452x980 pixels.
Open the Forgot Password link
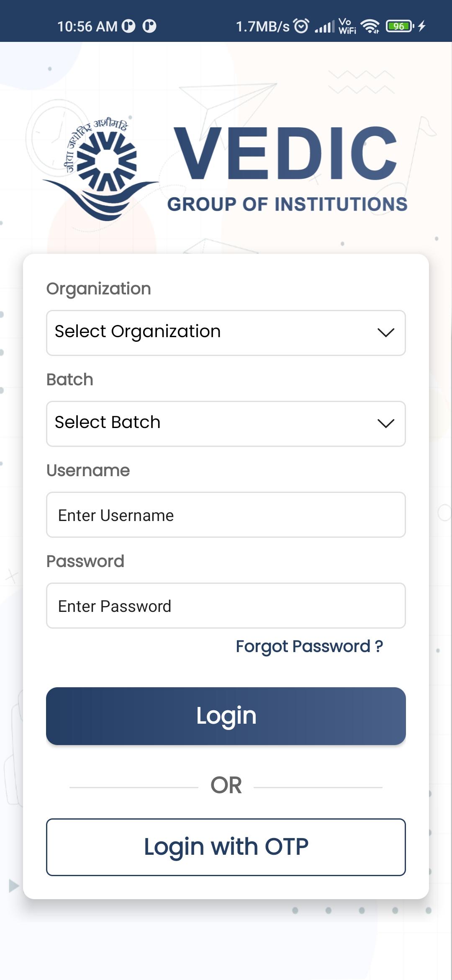tap(309, 646)
